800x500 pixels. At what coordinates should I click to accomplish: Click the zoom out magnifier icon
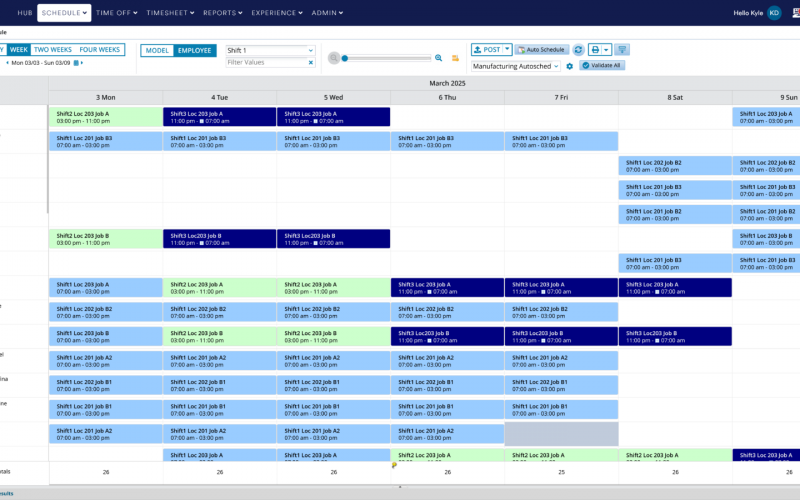click(x=334, y=58)
